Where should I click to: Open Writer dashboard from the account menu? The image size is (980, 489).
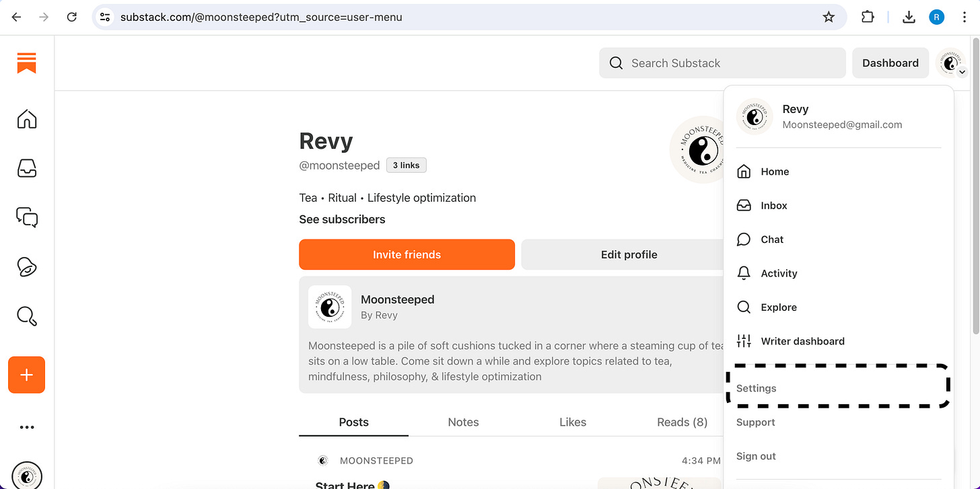coord(802,341)
